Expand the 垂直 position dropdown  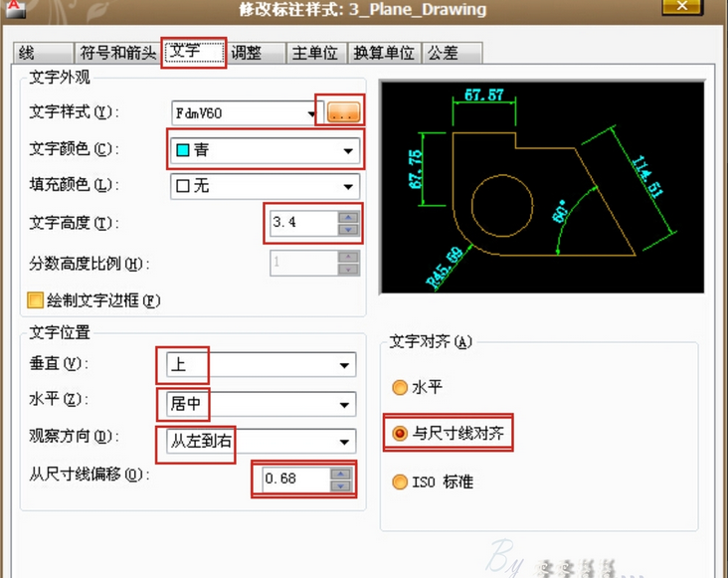345,365
